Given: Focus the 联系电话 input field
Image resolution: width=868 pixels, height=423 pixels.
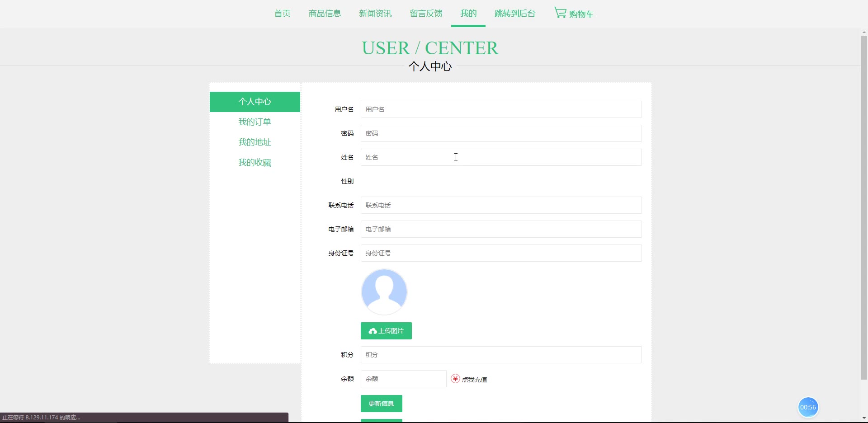Looking at the screenshot, I should coord(501,205).
